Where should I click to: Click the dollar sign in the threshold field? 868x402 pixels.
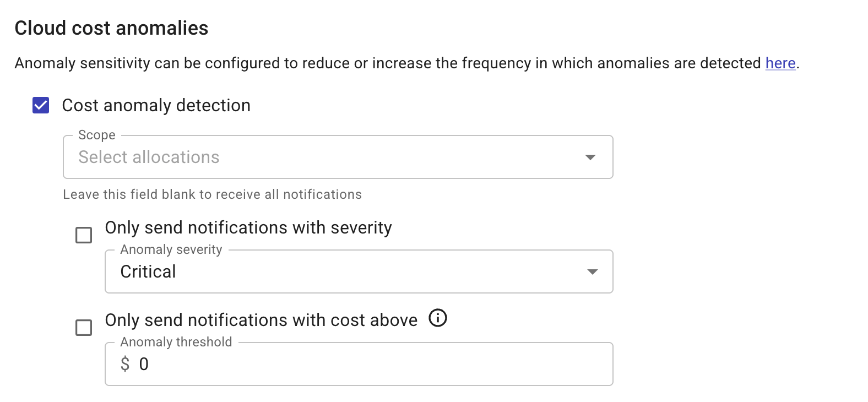pyautogui.click(x=125, y=363)
